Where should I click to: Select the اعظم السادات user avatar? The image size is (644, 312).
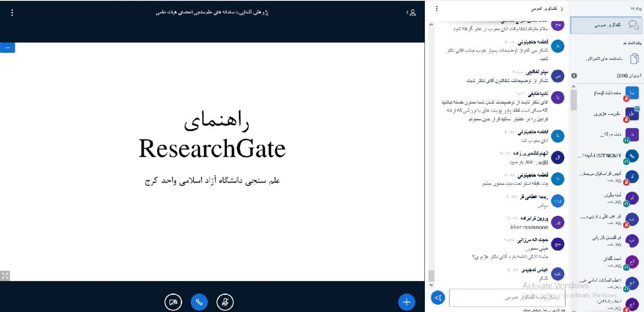pos(632,283)
